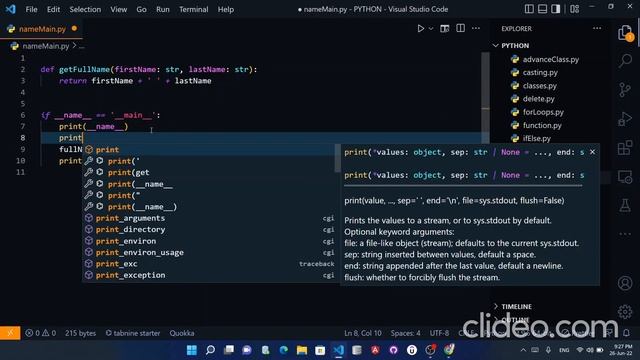Toggle the secondary side bar layout button
The height and width of the screenshot is (360, 640).
click(556, 9)
